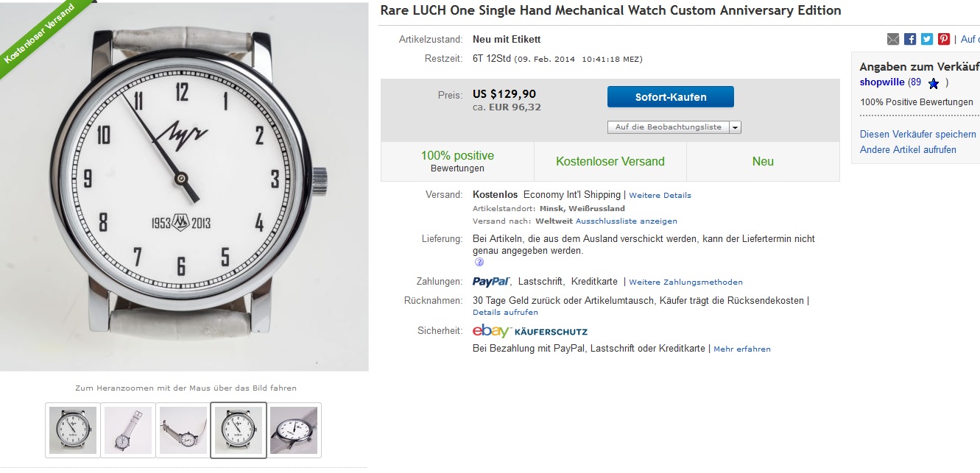Open the seller profile shopwille

[881, 82]
